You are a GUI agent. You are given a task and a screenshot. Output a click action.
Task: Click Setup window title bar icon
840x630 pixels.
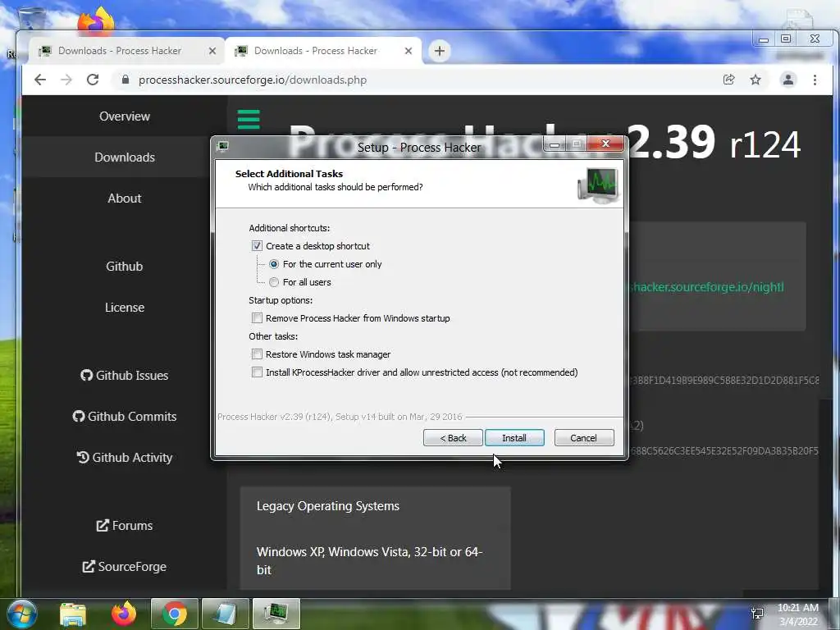tap(223, 146)
